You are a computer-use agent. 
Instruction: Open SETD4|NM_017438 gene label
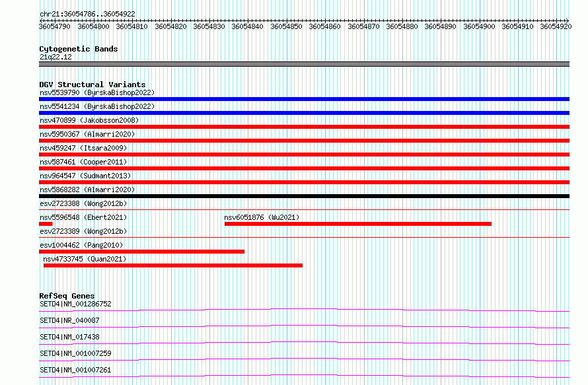[69, 337]
